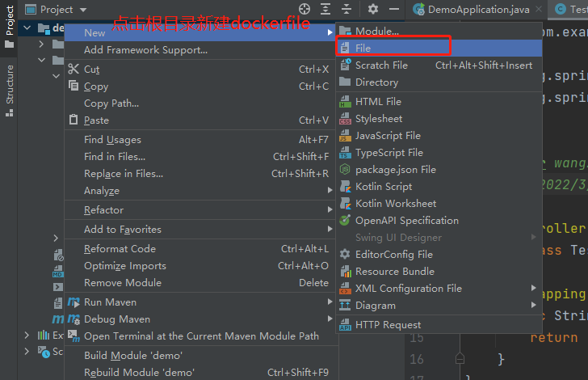Viewport: 588px width, 380px height.
Task: Expand the Scratches node chevron
Action: click(27, 352)
